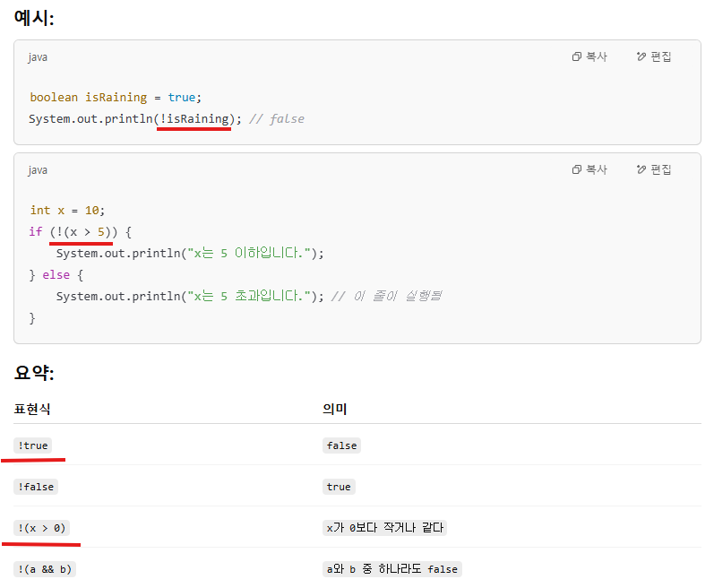Image resolution: width=714 pixels, height=588 pixels.
Task: Click the 'true' meaning cell in the !false row
Action: pos(339,487)
